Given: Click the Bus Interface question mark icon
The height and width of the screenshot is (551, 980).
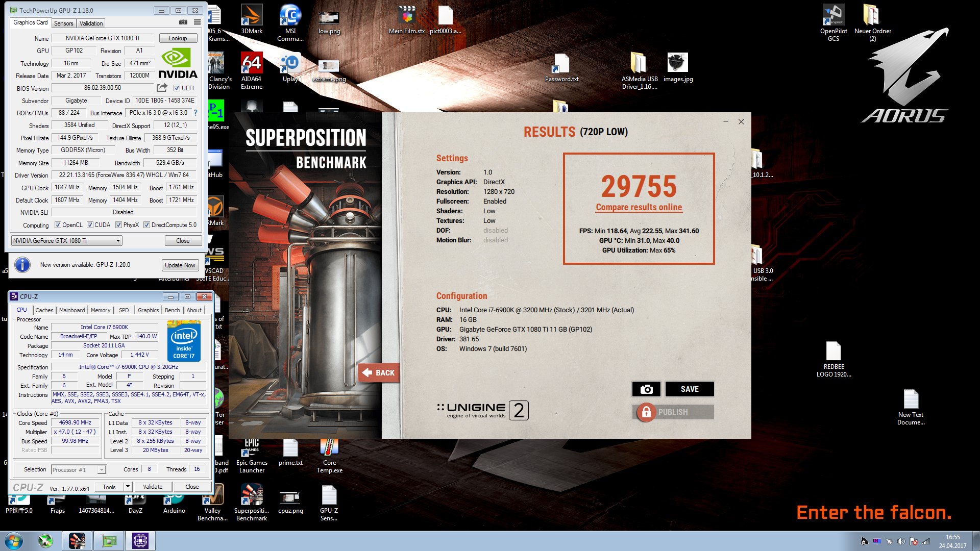Looking at the screenshot, I should tap(195, 113).
